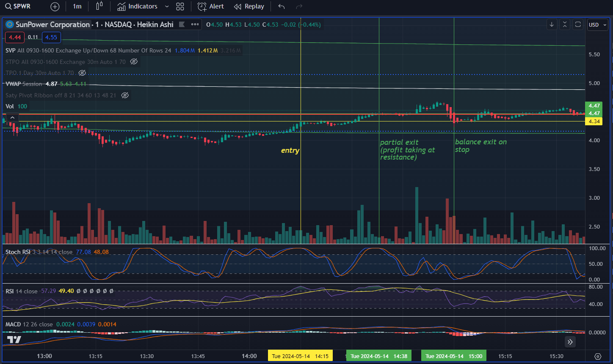This screenshot has width=613, height=364.
Task: Expand the indicator favorites chevron
Action: 167,6
